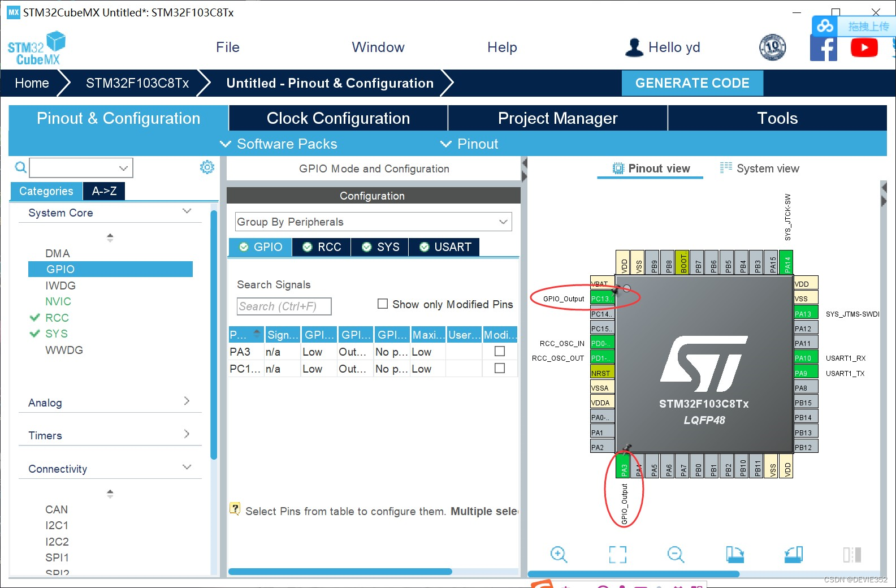Open the File menu

pyautogui.click(x=228, y=47)
